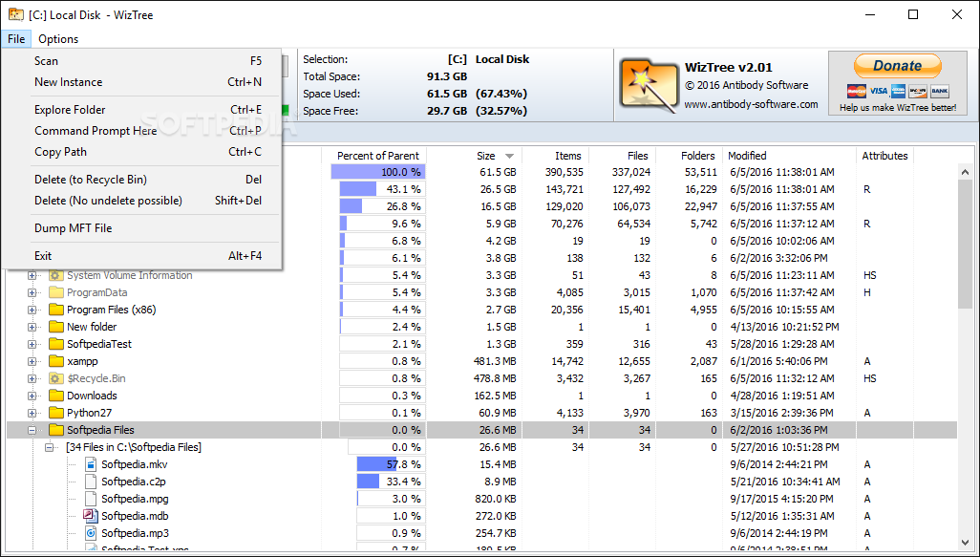This screenshot has height=557, width=980.
Task: Select Dump MFT File entry
Action: 141,228
